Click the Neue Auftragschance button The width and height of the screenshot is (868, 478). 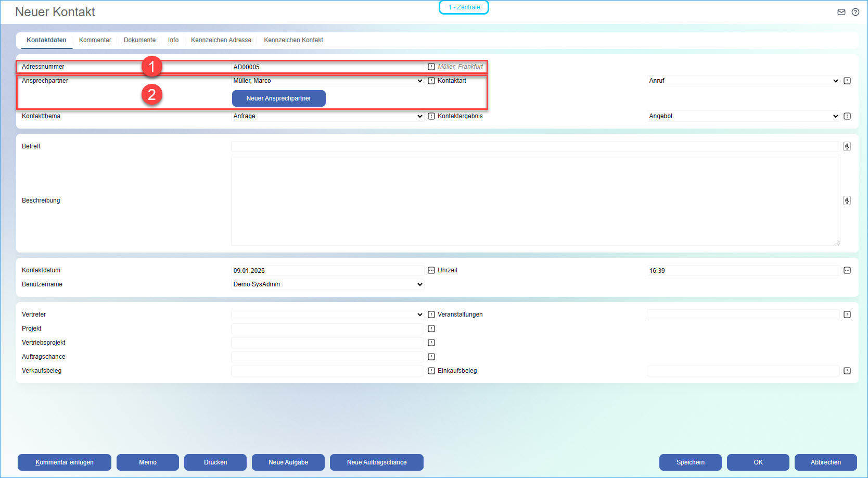tap(376, 462)
